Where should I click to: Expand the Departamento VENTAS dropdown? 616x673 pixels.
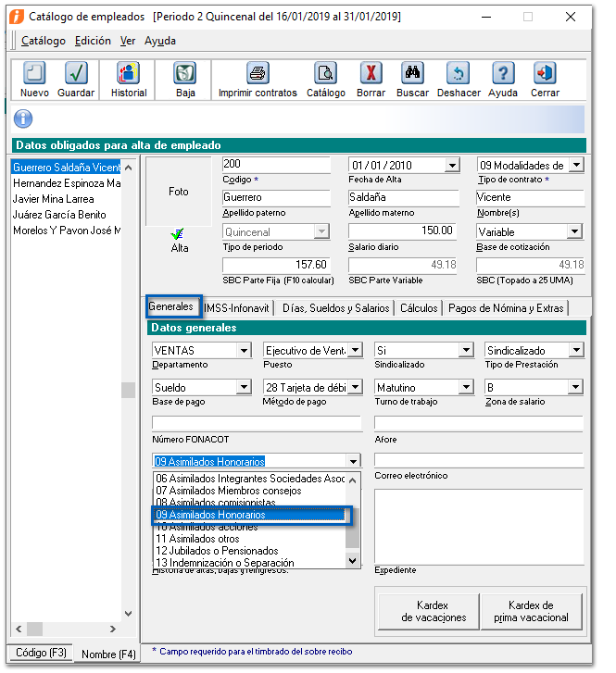click(x=244, y=351)
